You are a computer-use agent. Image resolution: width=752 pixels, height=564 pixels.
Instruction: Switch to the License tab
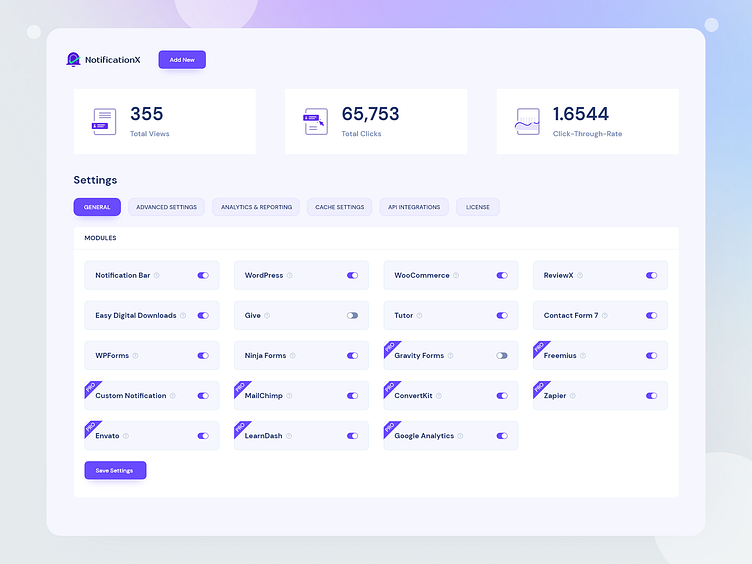(x=478, y=207)
